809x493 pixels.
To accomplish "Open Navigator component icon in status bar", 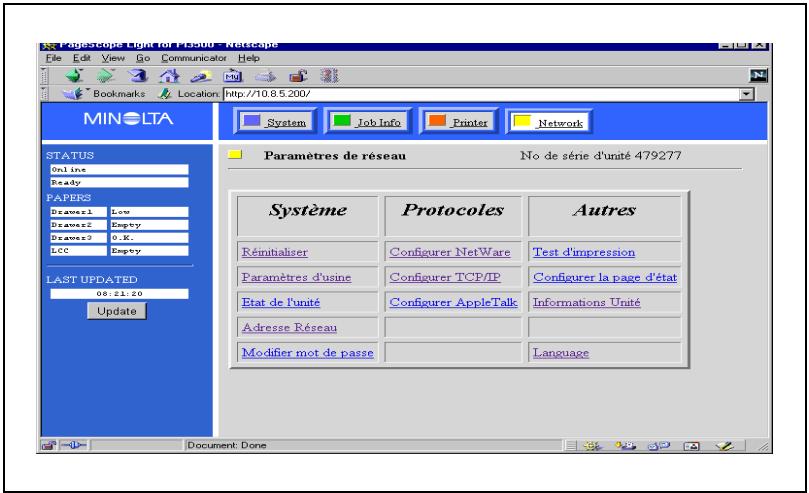I will click(592, 446).
